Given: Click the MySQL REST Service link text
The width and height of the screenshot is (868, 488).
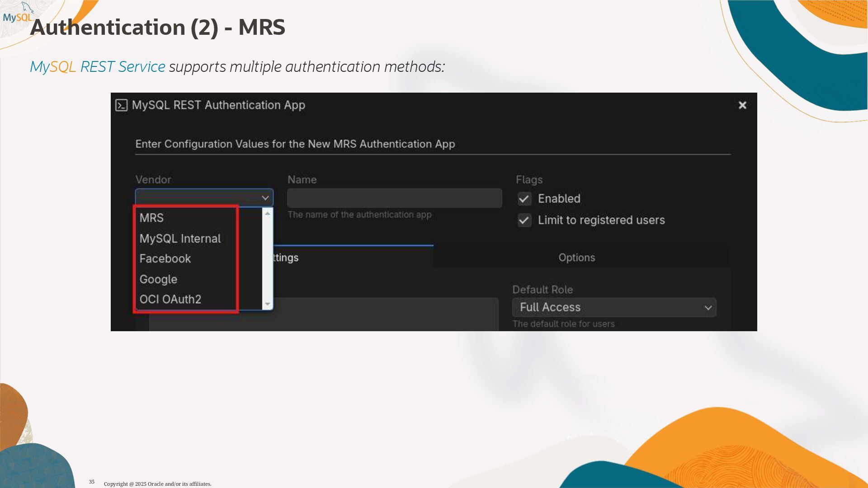Looking at the screenshot, I should tap(97, 67).
